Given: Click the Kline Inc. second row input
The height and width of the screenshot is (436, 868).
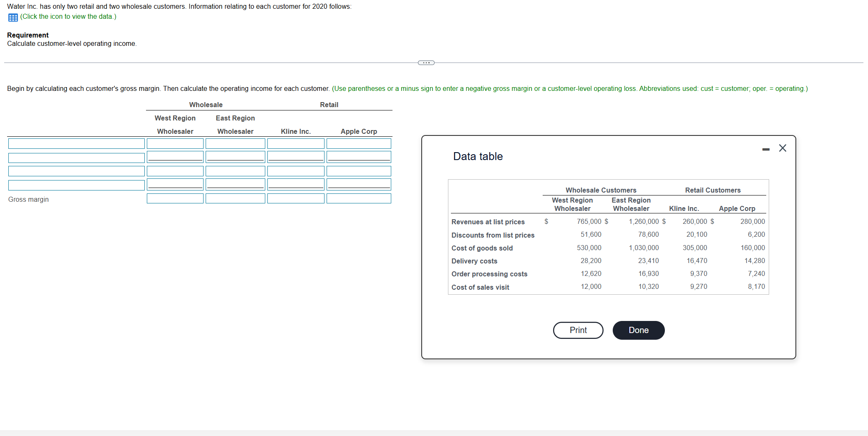Looking at the screenshot, I should [295, 158].
